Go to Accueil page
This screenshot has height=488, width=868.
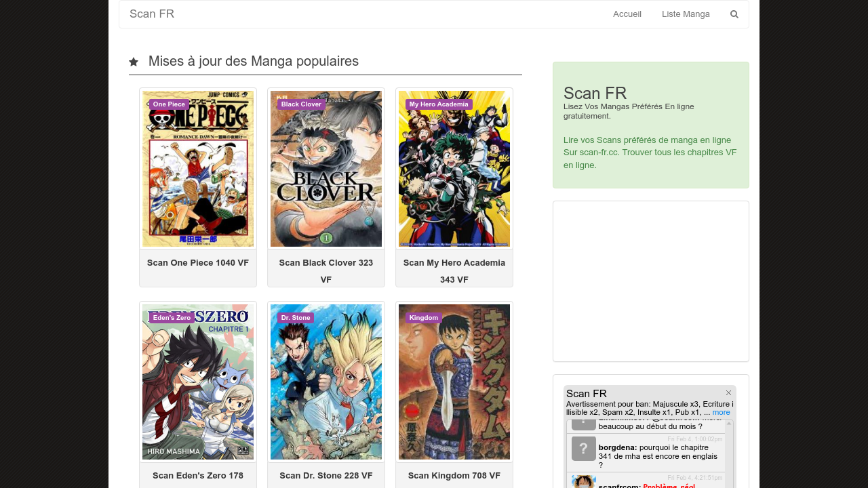point(627,14)
